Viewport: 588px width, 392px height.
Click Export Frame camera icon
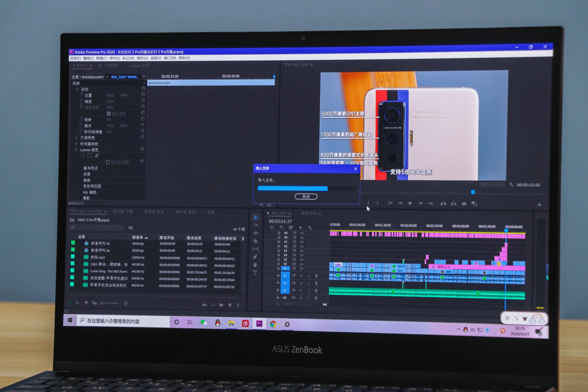pyautogui.click(x=464, y=204)
